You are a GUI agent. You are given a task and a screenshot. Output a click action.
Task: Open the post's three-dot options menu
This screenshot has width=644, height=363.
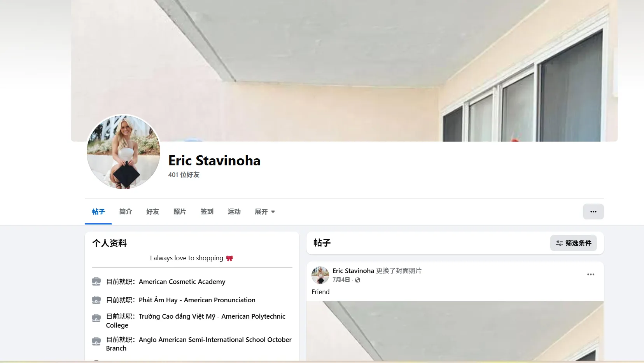(590, 274)
